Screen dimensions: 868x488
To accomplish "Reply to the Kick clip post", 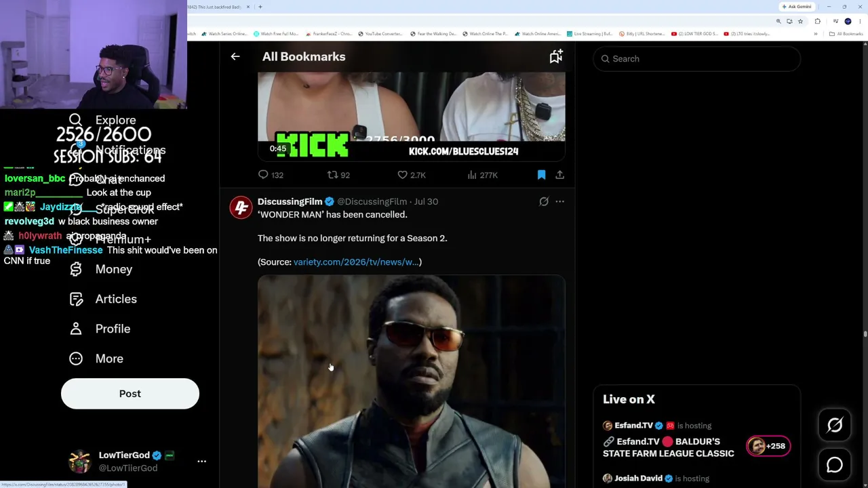I will click(271, 175).
